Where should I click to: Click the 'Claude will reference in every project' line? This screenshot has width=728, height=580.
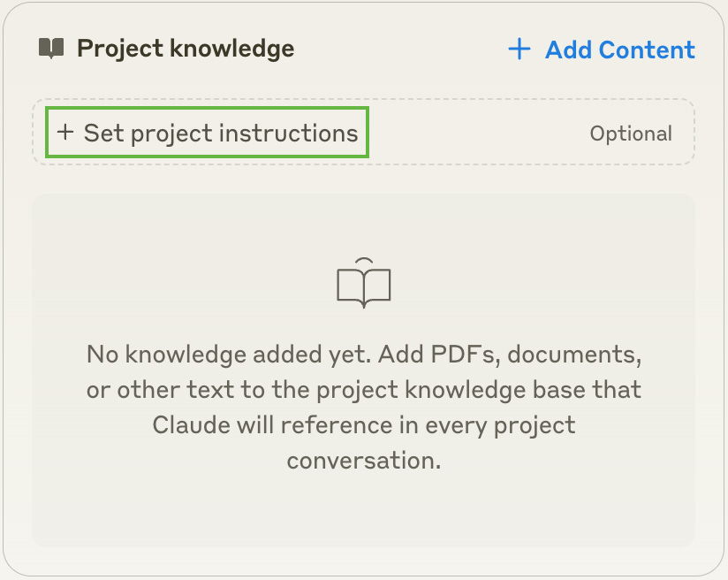pyautogui.click(x=363, y=424)
